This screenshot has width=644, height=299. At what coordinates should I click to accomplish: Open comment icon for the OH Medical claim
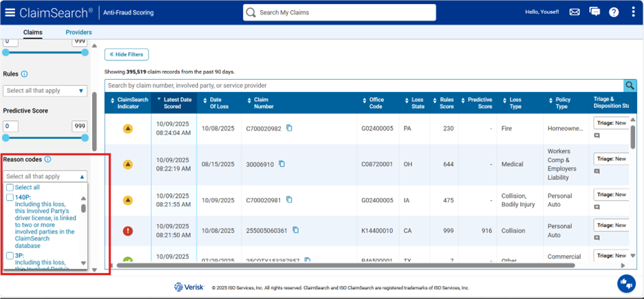[597, 172]
